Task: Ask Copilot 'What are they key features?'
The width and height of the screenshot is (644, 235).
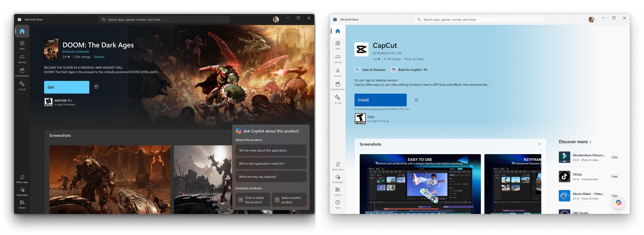Action: (x=271, y=176)
